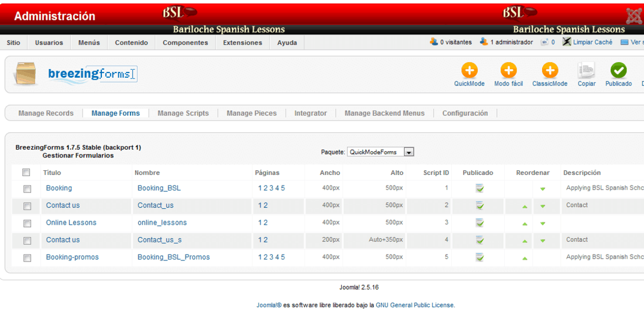Check the select-all checkbox in header
Screen dimensions: 644x309
click(26, 173)
